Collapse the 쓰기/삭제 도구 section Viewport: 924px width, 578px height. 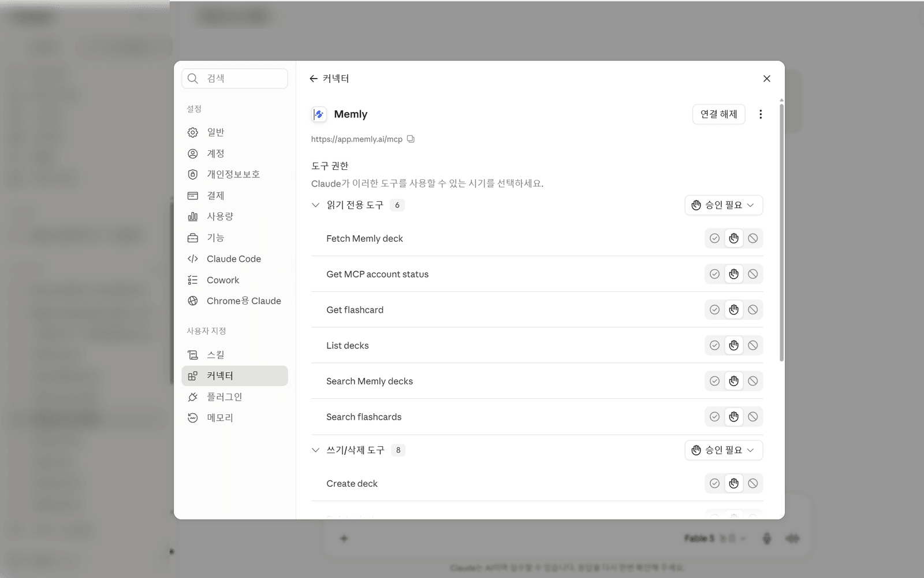coord(315,450)
